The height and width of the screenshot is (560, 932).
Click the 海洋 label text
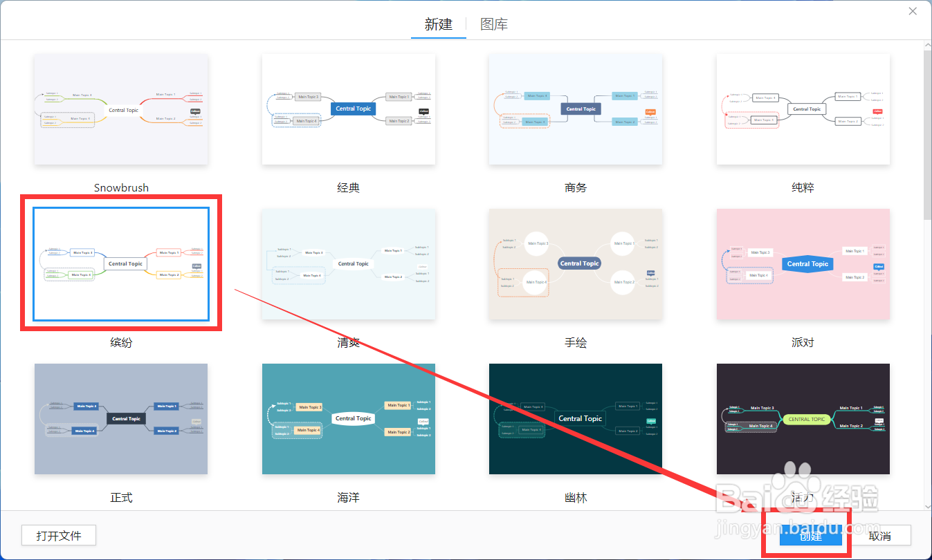349,497
